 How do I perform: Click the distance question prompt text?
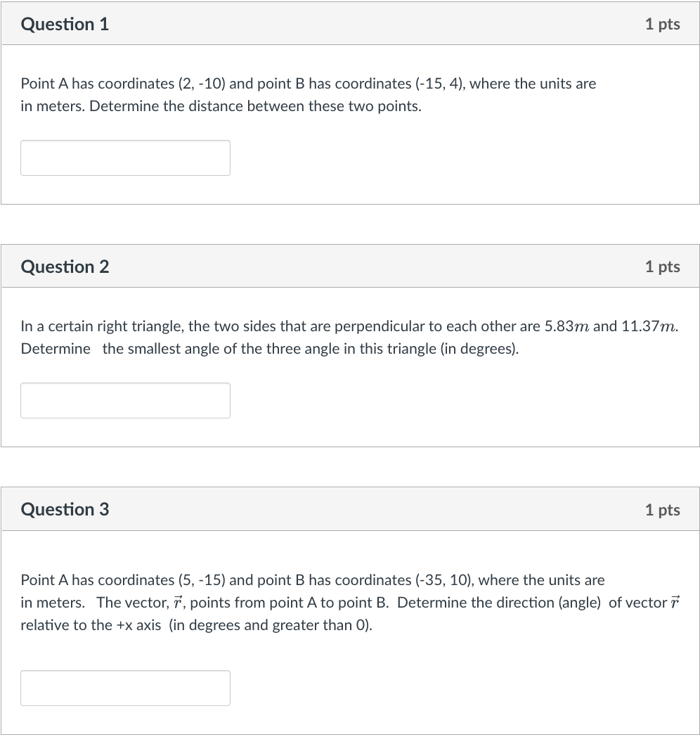click(308, 94)
